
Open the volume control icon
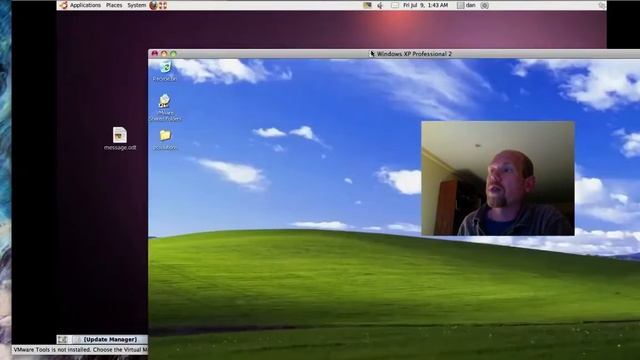point(380,5)
